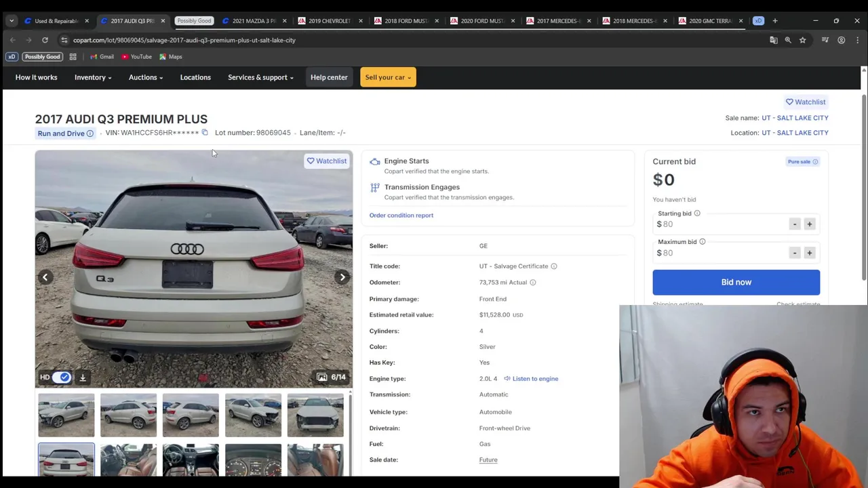Click the page vertical scrollbar
Screen dimensions: 868x488
tap(863, 186)
